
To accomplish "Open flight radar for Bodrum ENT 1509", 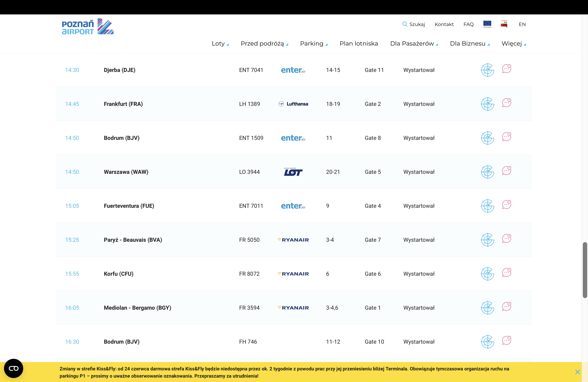I will click(x=487, y=138).
